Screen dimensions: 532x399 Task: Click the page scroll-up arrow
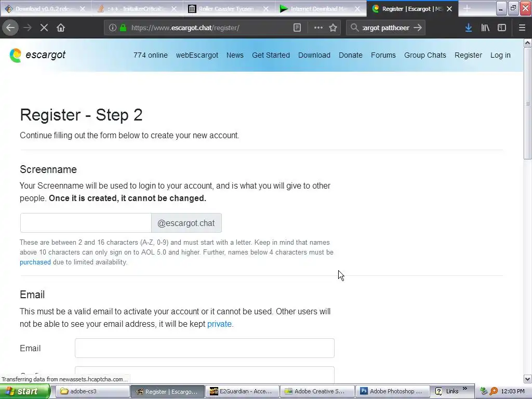pos(527,43)
